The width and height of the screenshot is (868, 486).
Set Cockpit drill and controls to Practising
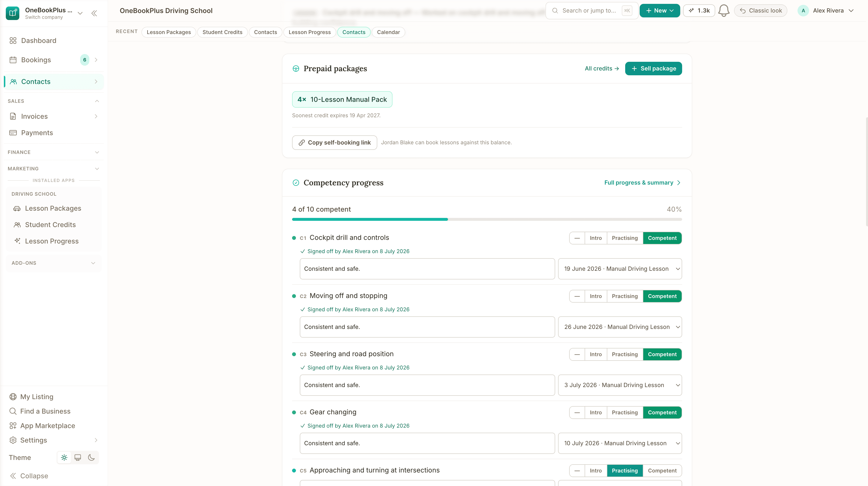[625, 238]
